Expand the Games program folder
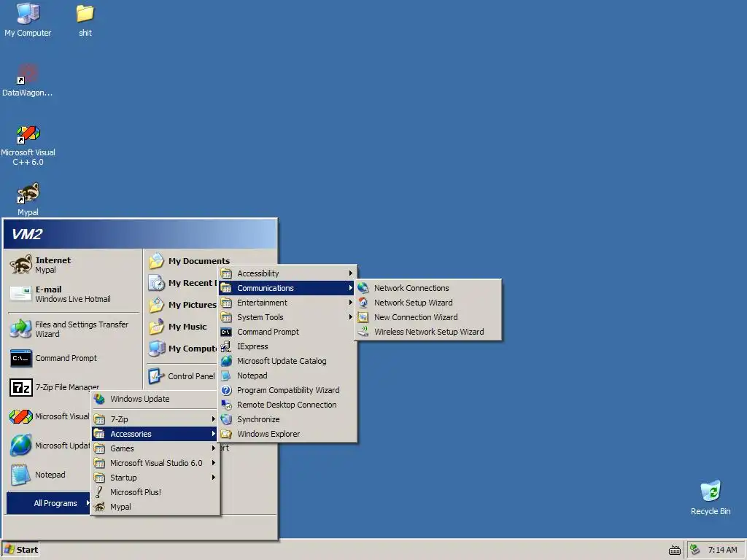This screenshot has height=560, width=747. [x=155, y=448]
